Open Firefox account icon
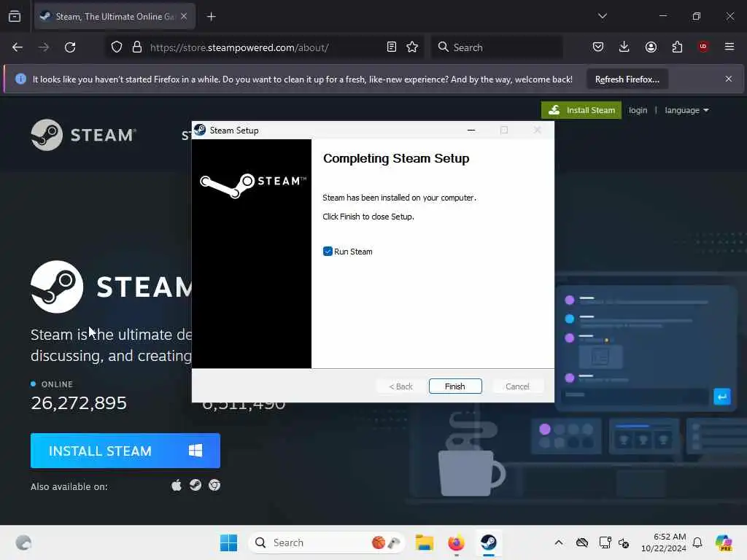This screenshot has width=747, height=560. (651, 47)
